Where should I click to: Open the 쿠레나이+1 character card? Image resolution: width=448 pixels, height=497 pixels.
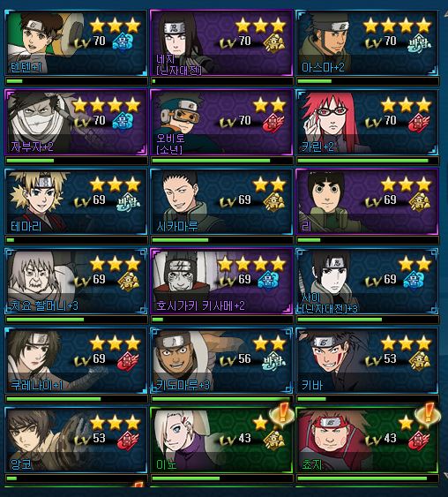(76, 361)
